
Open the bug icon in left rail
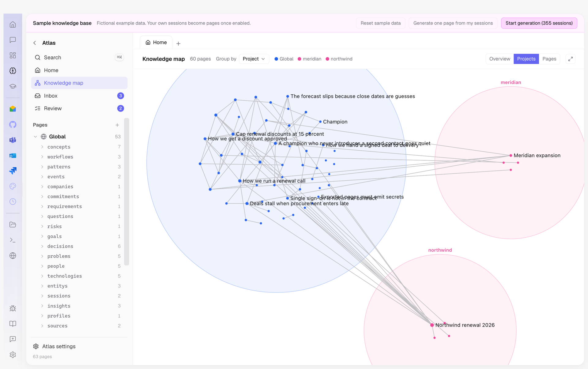click(x=13, y=308)
